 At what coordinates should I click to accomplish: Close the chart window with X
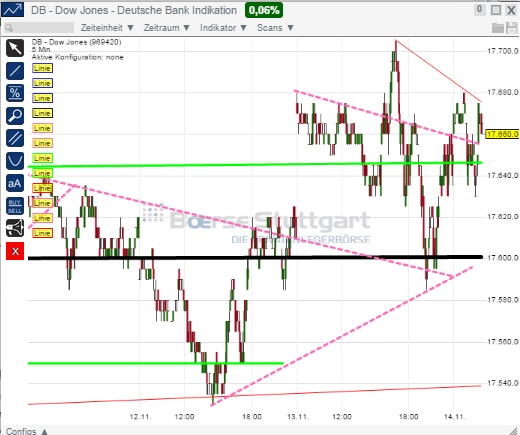pyautogui.click(x=511, y=10)
